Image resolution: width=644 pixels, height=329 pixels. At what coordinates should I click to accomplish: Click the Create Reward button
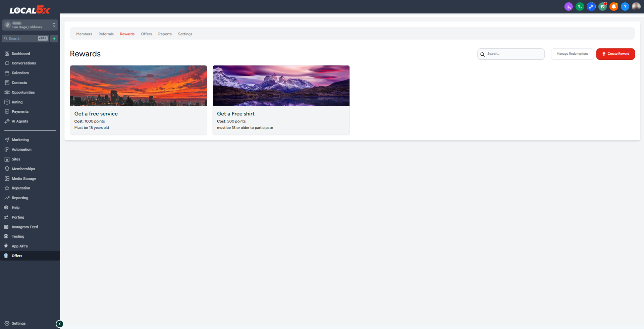pyautogui.click(x=615, y=54)
